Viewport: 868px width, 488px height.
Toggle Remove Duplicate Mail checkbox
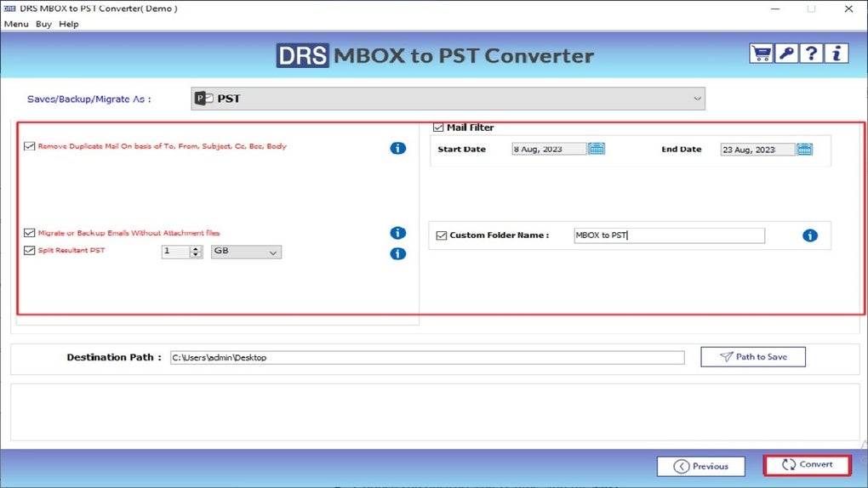(x=29, y=146)
